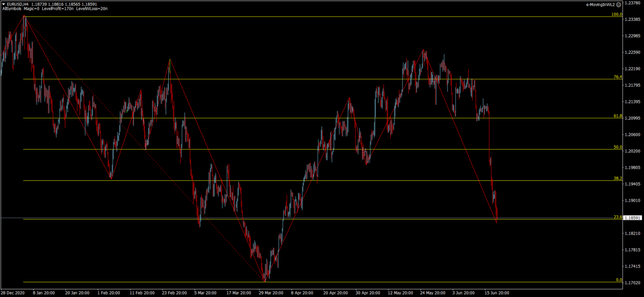Click price scale value 1.20995
The width and height of the screenshot is (644, 297).
coord(633,118)
